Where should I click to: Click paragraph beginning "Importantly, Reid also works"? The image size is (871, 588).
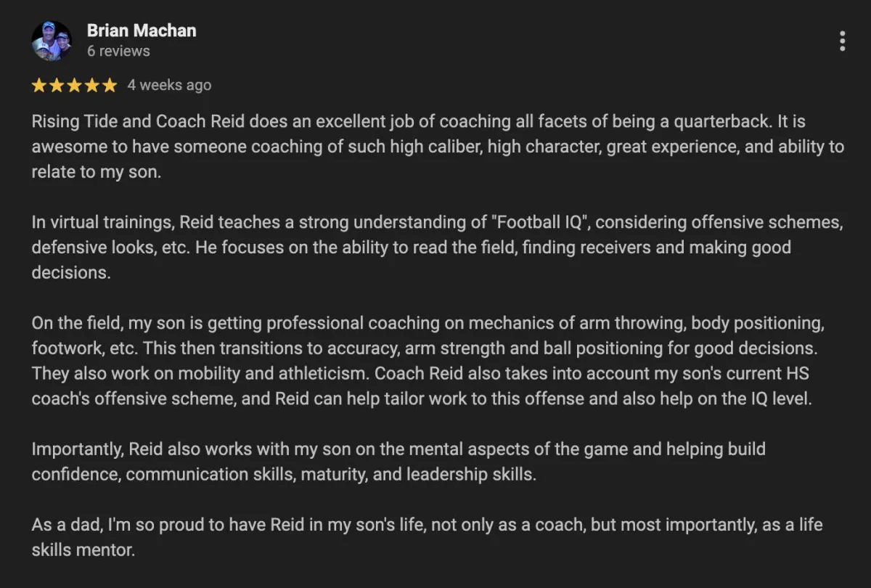[398, 462]
